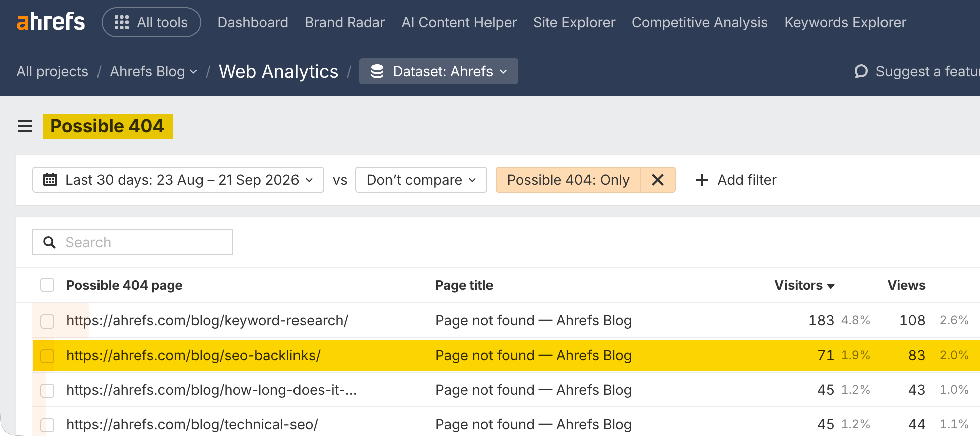
Task: Navigate to All projects breadcrumb
Action: coord(52,71)
